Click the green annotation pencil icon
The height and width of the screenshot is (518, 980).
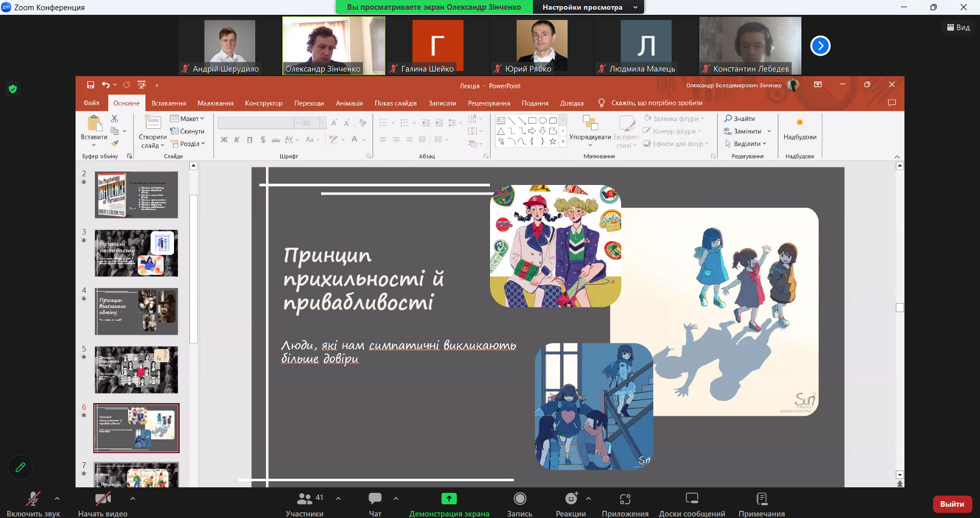(20, 467)
